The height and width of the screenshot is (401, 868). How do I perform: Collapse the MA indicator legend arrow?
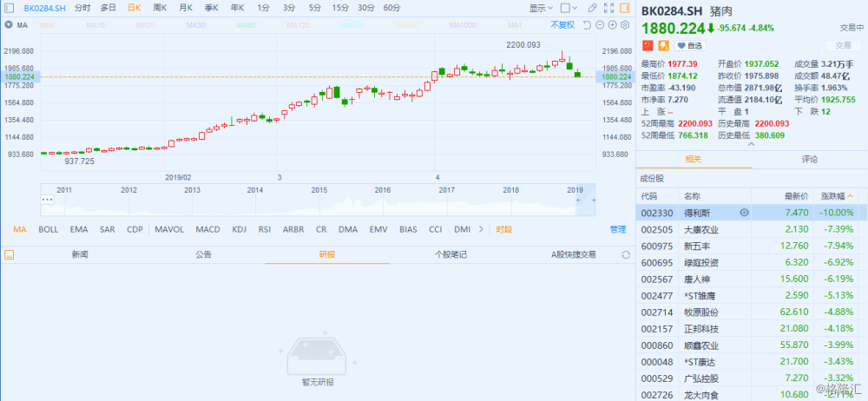pos(9,25)
